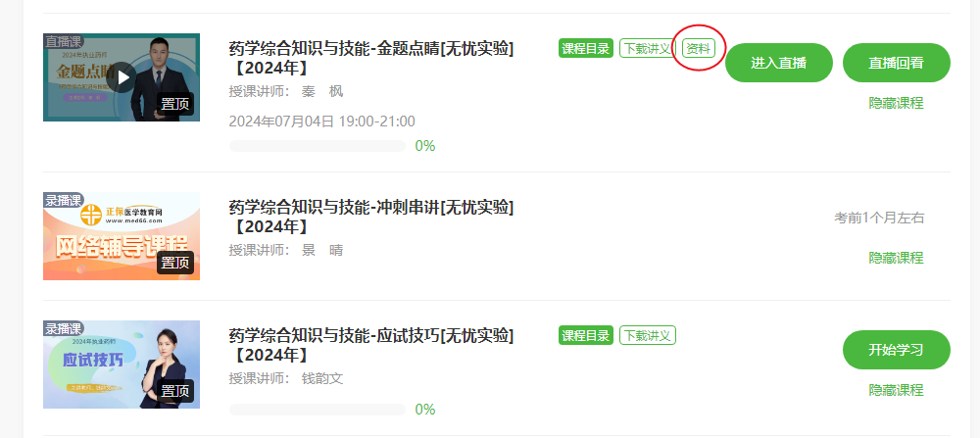Click the 金题点睛 course progress bar
The width and height of the screenshot is (980, 438).
(318, 146)
